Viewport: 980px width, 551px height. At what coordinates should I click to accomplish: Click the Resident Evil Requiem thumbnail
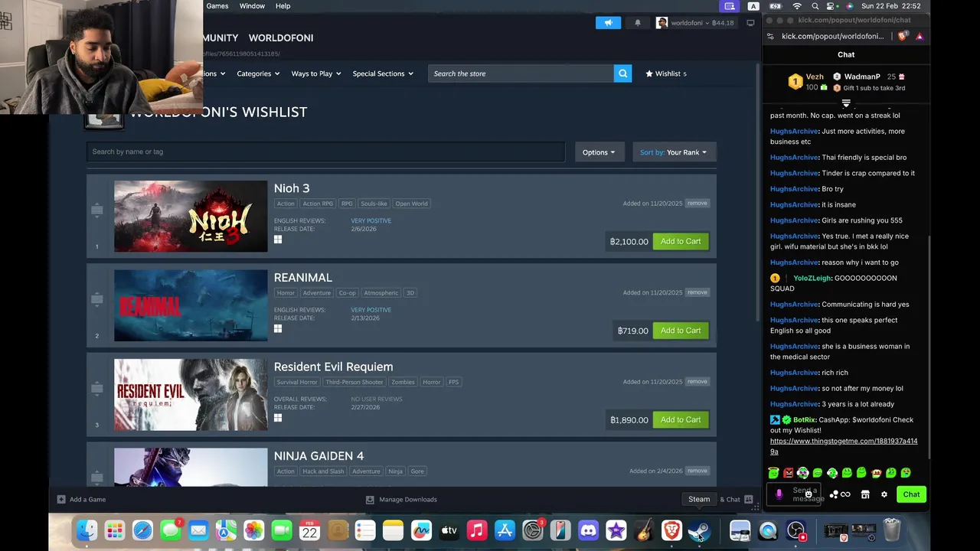point(191,395)
